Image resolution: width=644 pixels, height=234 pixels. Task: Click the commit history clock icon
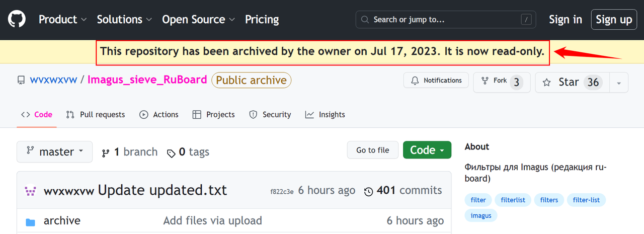point(369,191)
